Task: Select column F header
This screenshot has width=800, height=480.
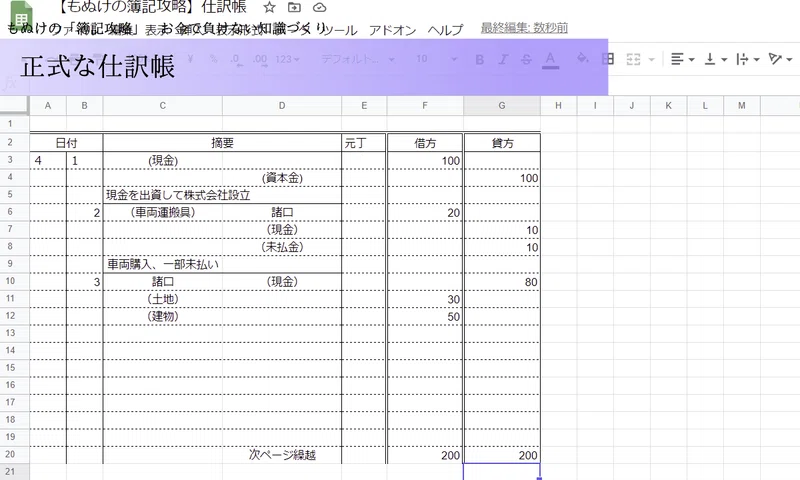Action: pyautogui.click(x=425, y=106)
